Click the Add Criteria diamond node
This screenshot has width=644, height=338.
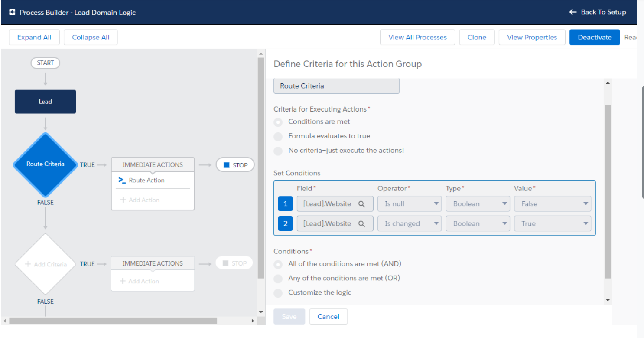(x=46, y=264)
